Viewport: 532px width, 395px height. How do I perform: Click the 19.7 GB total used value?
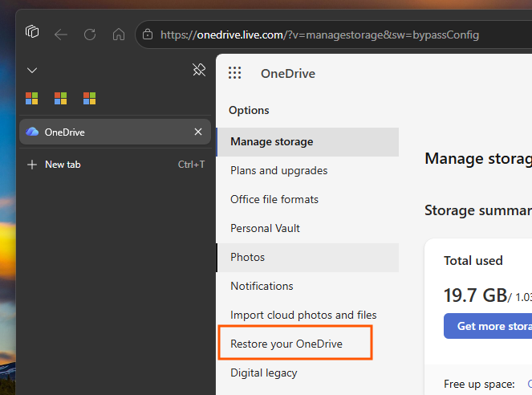(476, 295)
